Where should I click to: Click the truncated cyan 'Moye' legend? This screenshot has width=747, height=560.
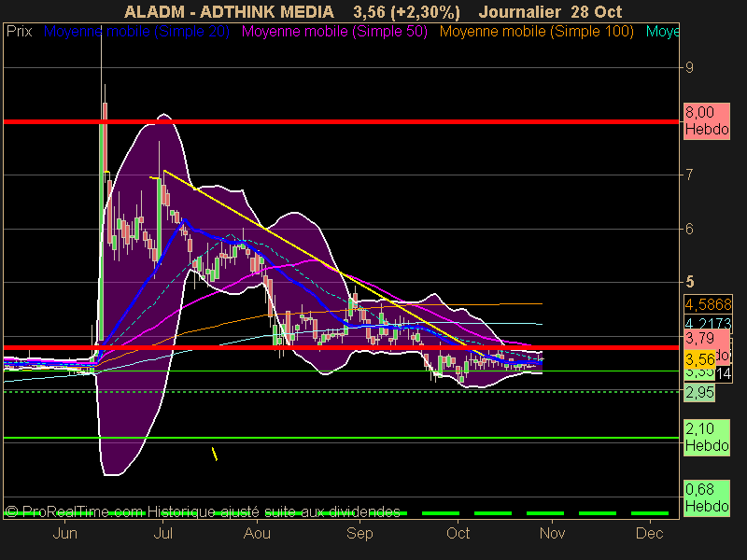tap(662, 32)
